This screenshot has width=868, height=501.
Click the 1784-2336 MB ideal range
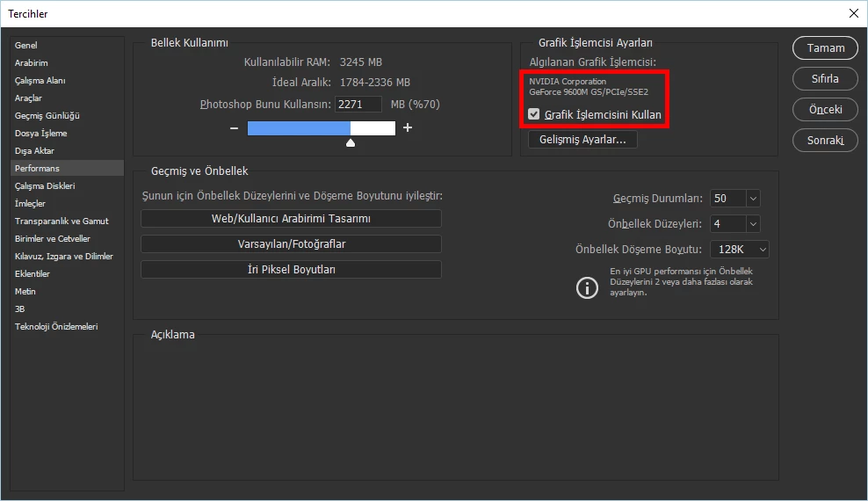[x=375, y=83]
